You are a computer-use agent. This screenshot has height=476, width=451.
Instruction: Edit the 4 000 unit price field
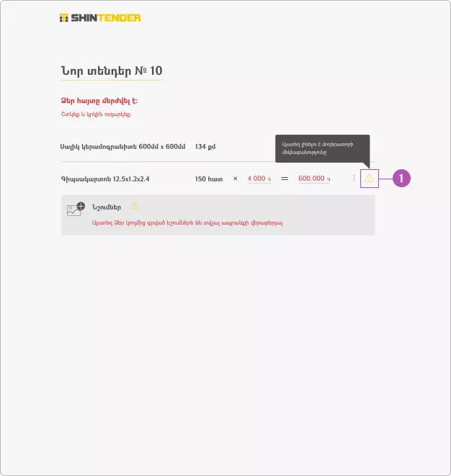click(x=259, y=179)
